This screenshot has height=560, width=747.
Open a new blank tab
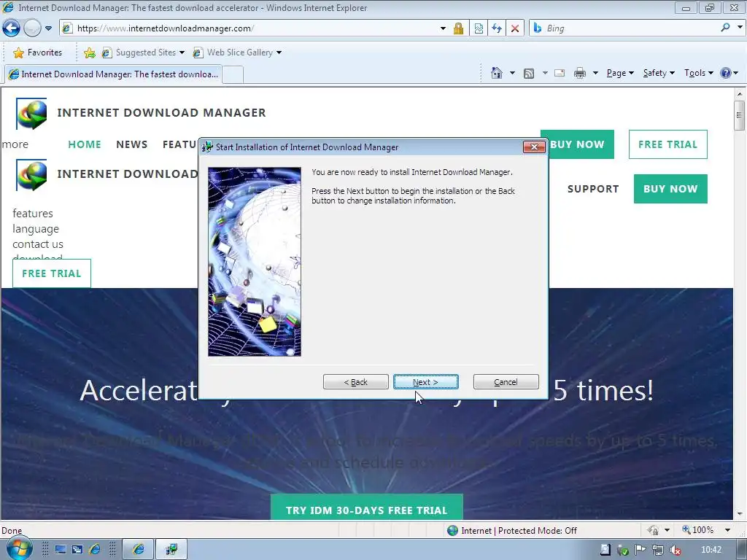pos(233,75)
